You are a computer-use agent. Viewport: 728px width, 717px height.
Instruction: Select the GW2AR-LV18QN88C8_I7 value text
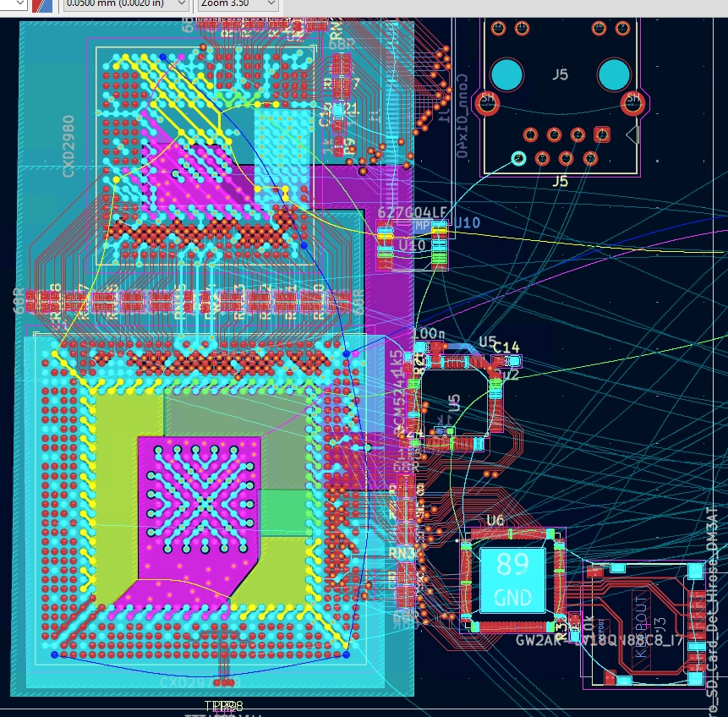(x=599, y=641)
